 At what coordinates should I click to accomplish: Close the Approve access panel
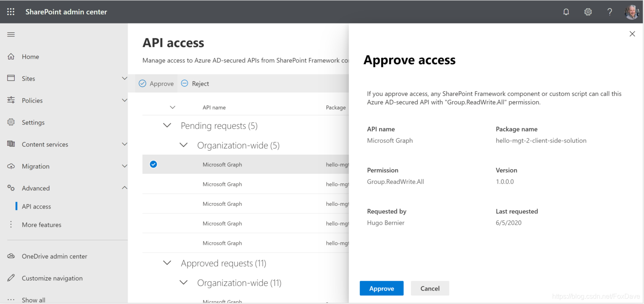point(632,34)
